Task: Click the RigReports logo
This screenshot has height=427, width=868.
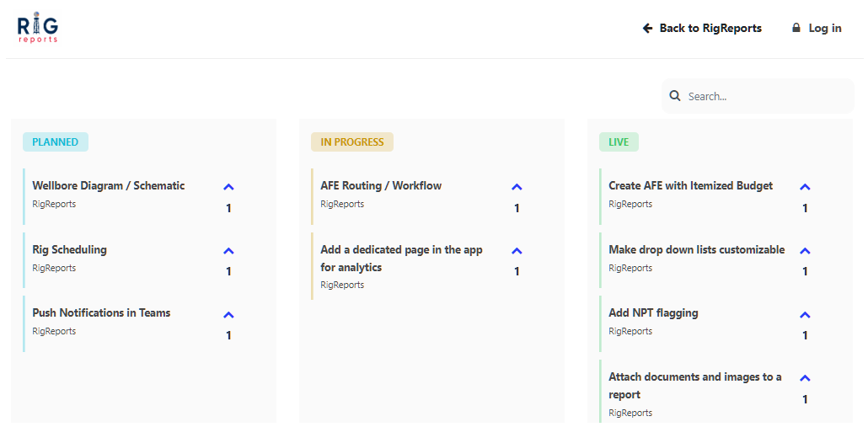Action: coord(38,28)
